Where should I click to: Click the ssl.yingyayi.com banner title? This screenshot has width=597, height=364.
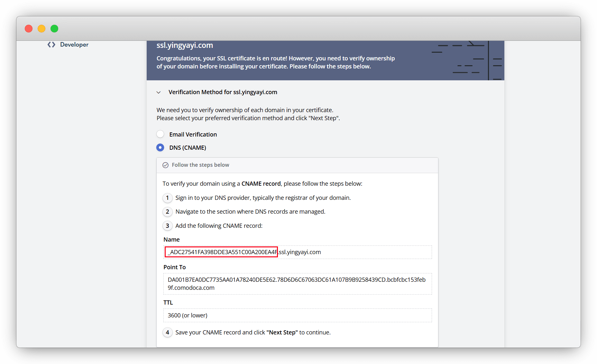[185, 45]
